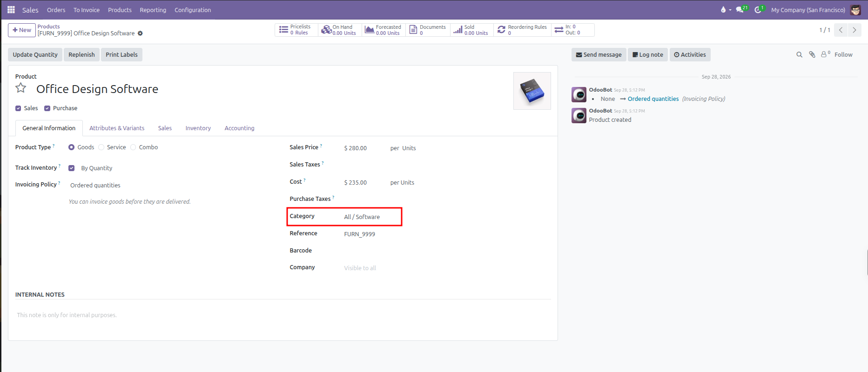The height and width of the screenshot is (372, 868).
Task: Open the Configuration menu
Action: (x=193, y=10)
